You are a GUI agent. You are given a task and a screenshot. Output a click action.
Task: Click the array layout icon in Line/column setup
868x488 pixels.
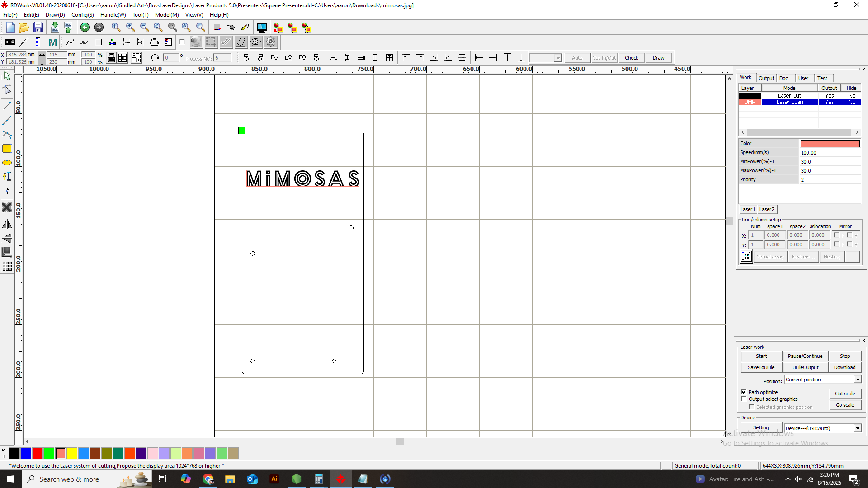point(746,257)
